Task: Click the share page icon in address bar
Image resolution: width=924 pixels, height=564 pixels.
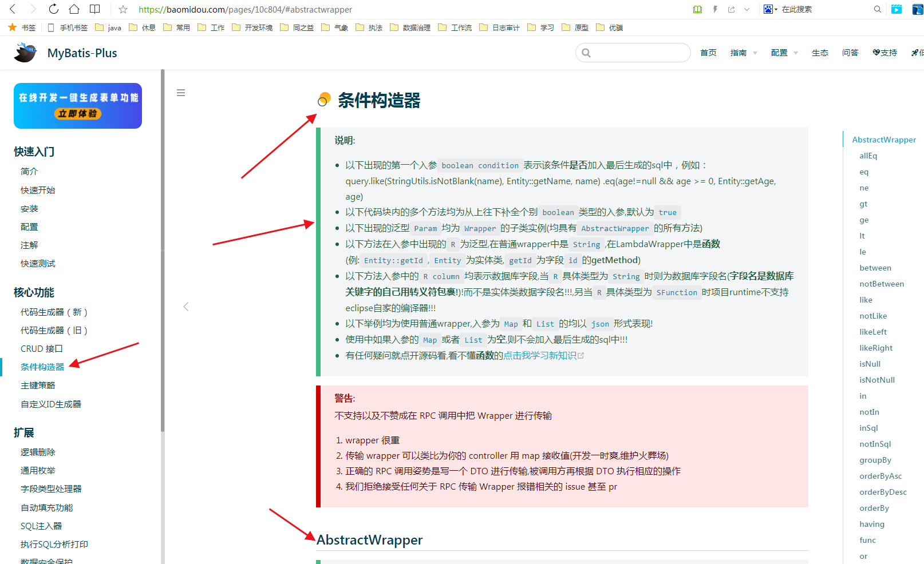Action: tap(731, 9)
